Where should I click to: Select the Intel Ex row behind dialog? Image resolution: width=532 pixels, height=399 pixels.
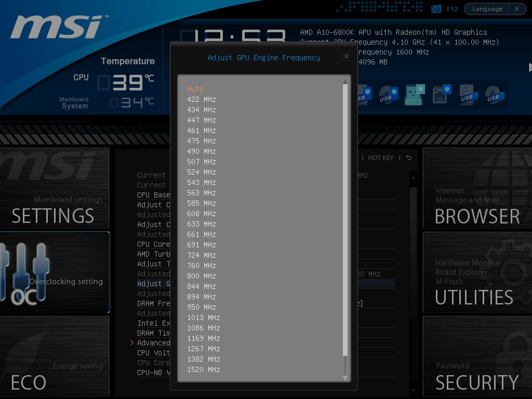(153, 323)
